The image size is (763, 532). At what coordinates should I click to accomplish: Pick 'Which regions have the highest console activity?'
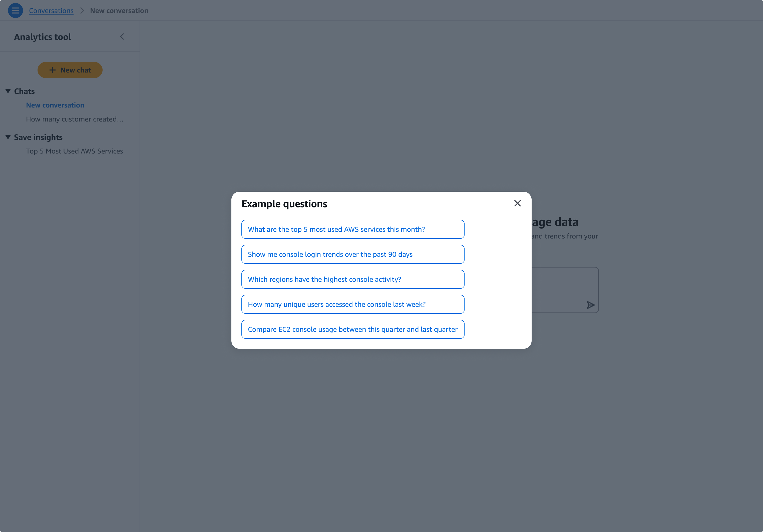352,279
